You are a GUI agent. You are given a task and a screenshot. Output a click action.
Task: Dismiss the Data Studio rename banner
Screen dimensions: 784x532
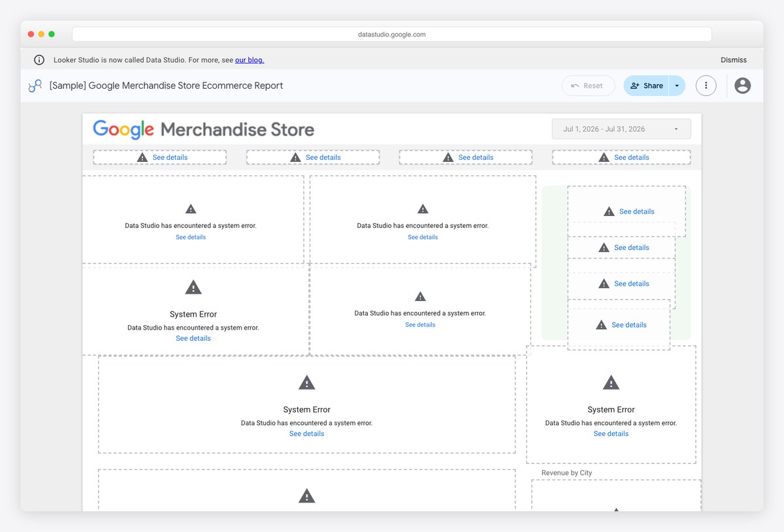click(734, 60)
